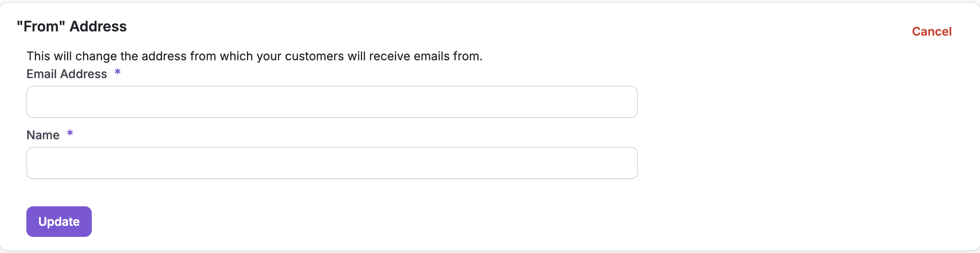This screenshot has width=980, height=253.
Task: Place cursor in the first text box
Action: (331, 102)
